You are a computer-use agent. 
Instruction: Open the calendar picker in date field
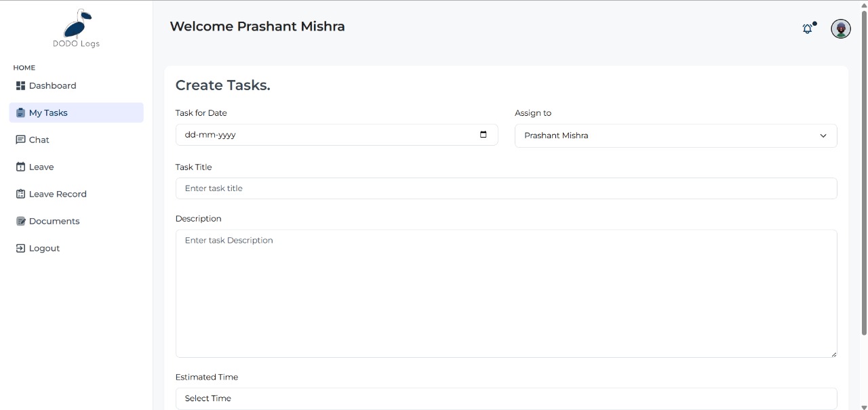[x=484, y=135]
